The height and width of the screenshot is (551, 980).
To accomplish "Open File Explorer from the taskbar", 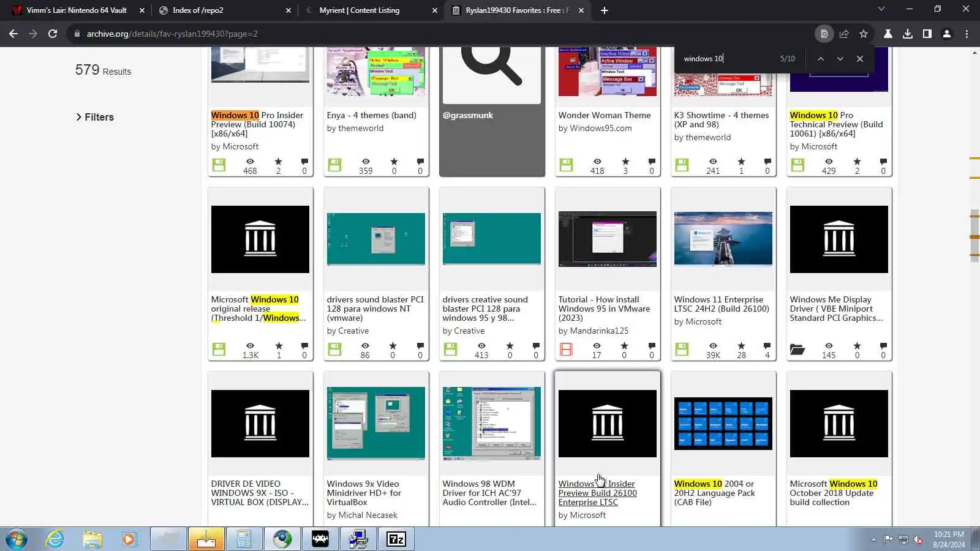I will coord(92,539).
